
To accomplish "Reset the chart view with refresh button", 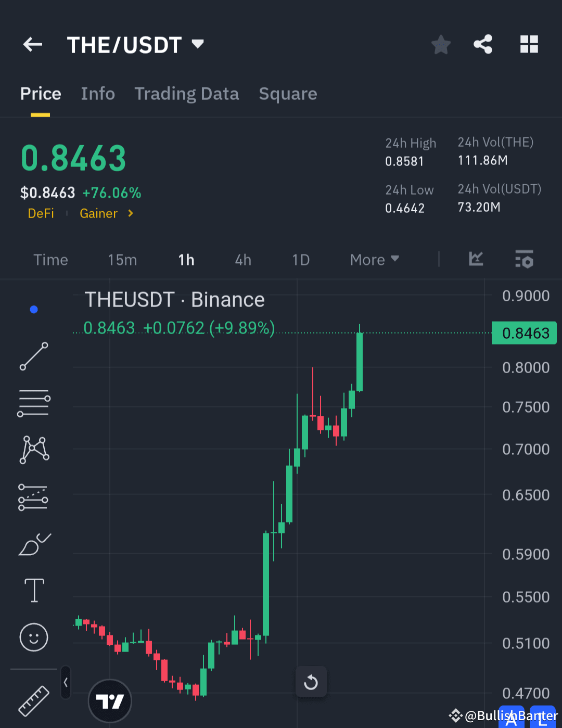I will (x=311, y=682).
